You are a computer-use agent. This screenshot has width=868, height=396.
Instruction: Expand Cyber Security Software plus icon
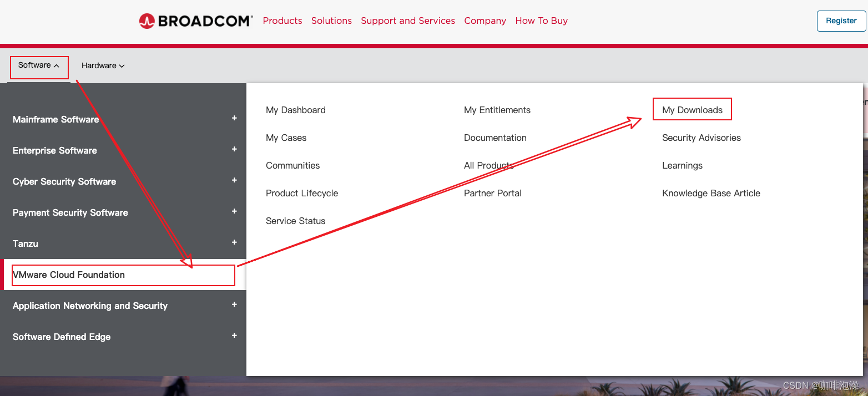pyautogui.click(x=234, y=180)
